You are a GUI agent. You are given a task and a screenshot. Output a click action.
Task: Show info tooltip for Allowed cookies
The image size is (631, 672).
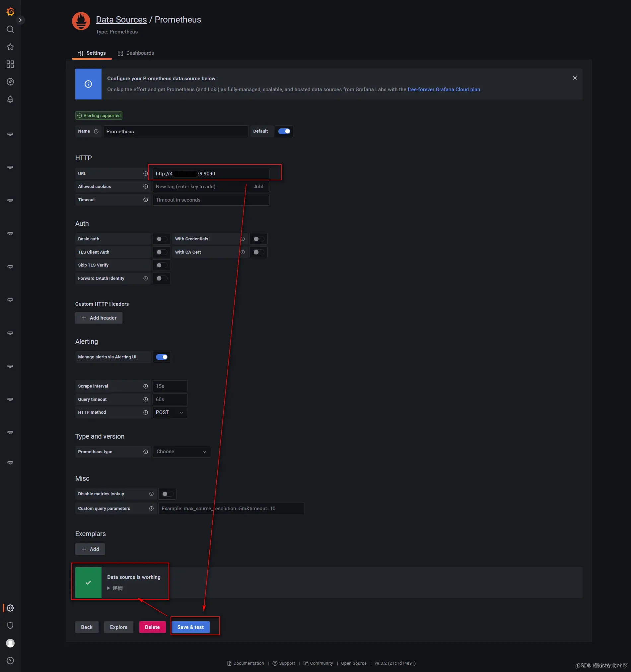(x=146, y=187)
